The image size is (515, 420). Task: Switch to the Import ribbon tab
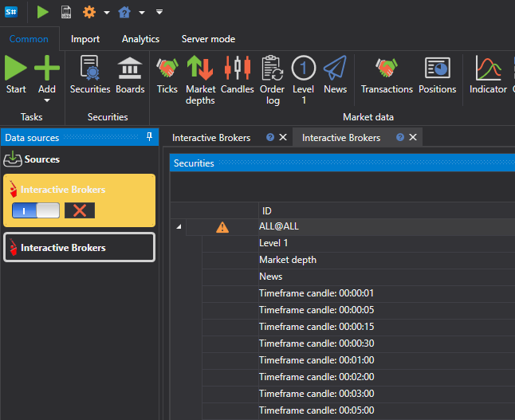coord(85,39)
